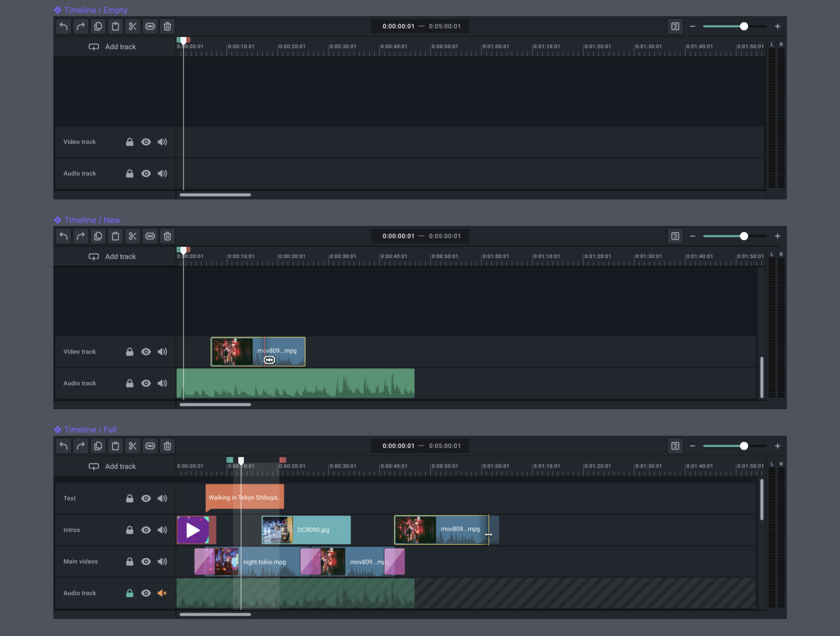Click the timecode field in Full timeline
Viewport: 840px width, 636px height.
point(420,446)
